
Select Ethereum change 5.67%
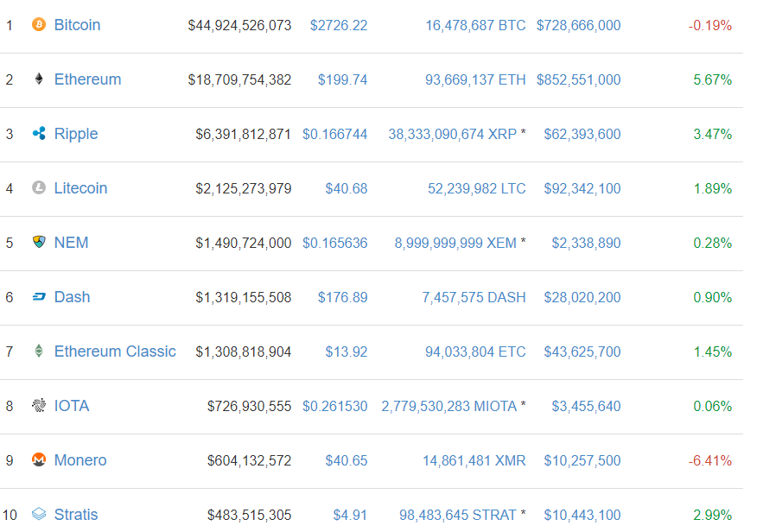pyautogui.click(x=713, y=79)
